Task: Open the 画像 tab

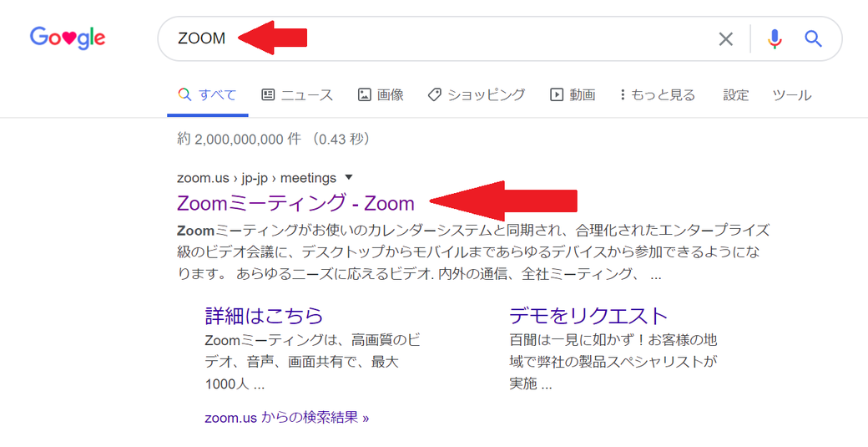Action: point(381,94)
